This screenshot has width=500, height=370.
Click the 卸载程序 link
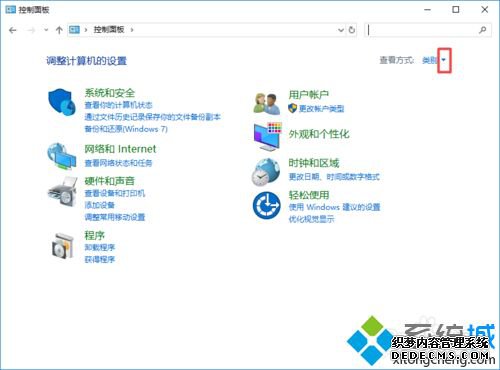[99, 247]
